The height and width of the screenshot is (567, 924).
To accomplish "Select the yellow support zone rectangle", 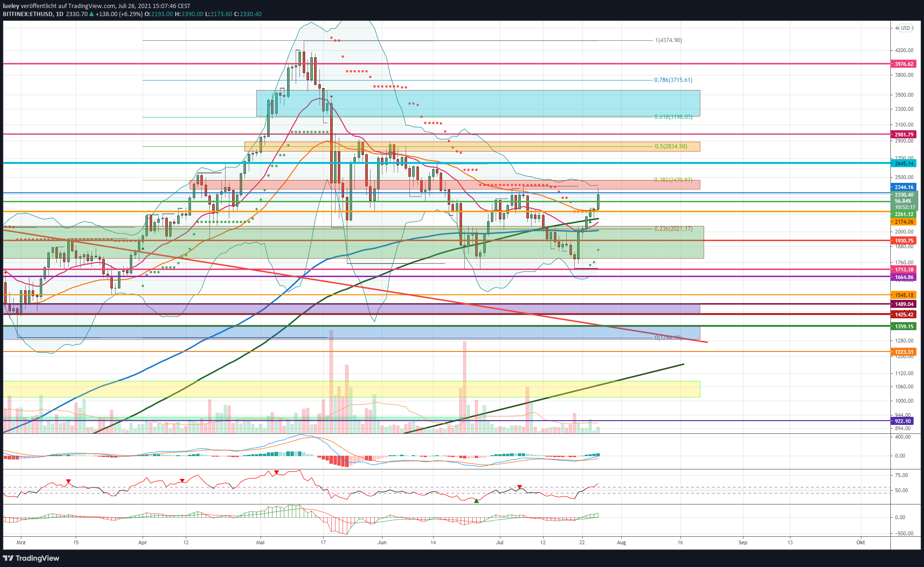I will pos(351,389).
